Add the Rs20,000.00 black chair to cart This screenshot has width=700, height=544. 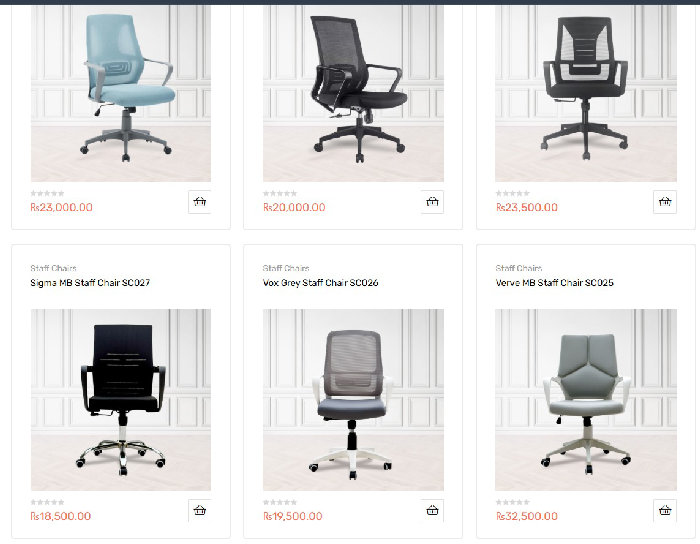tap(432, 202)
